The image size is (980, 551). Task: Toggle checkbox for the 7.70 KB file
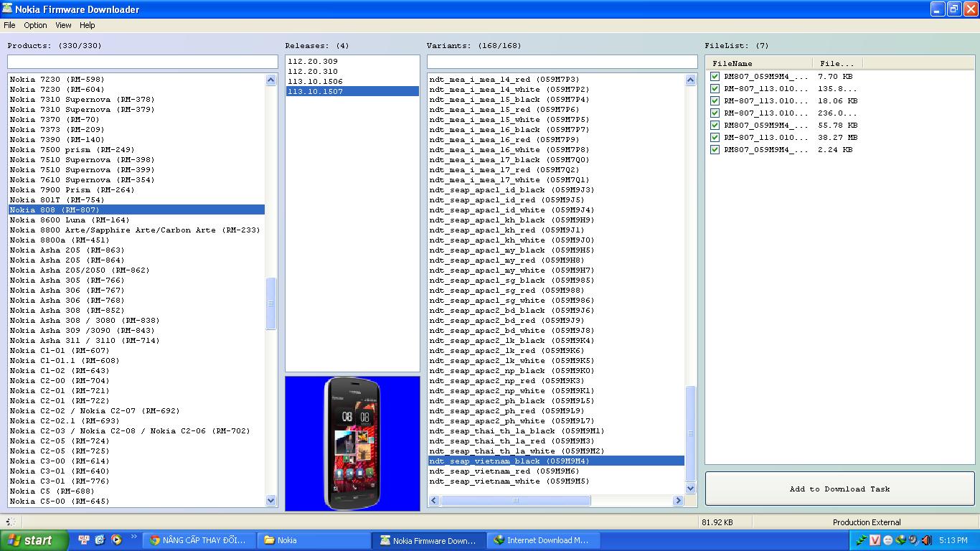[715, 76]
